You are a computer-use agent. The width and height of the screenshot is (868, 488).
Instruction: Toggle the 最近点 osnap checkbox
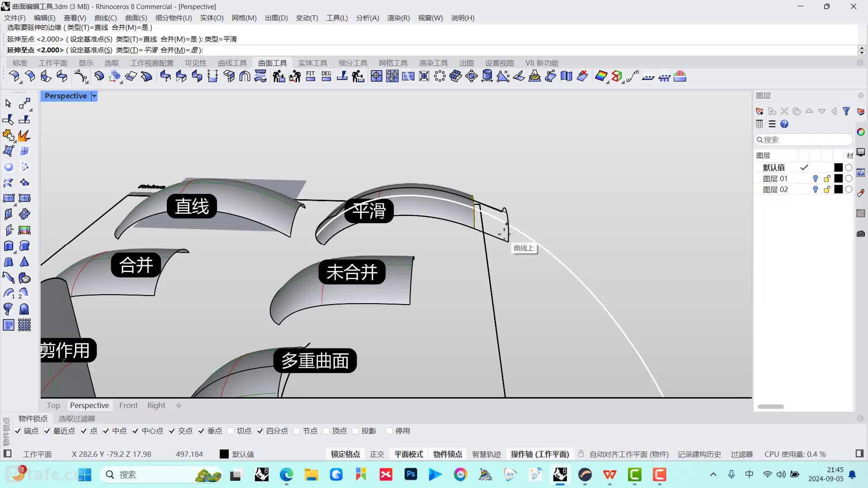coord(47,431)
